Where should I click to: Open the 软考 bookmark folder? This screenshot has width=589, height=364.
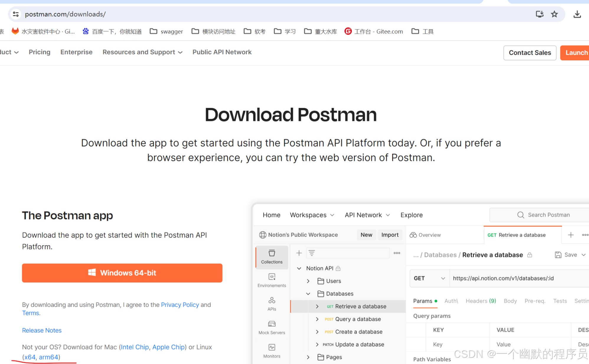[254, 31]
